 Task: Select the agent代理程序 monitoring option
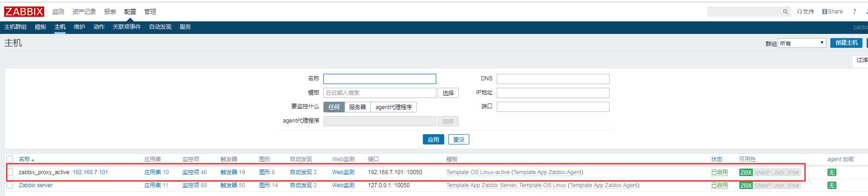coord(394,107)
